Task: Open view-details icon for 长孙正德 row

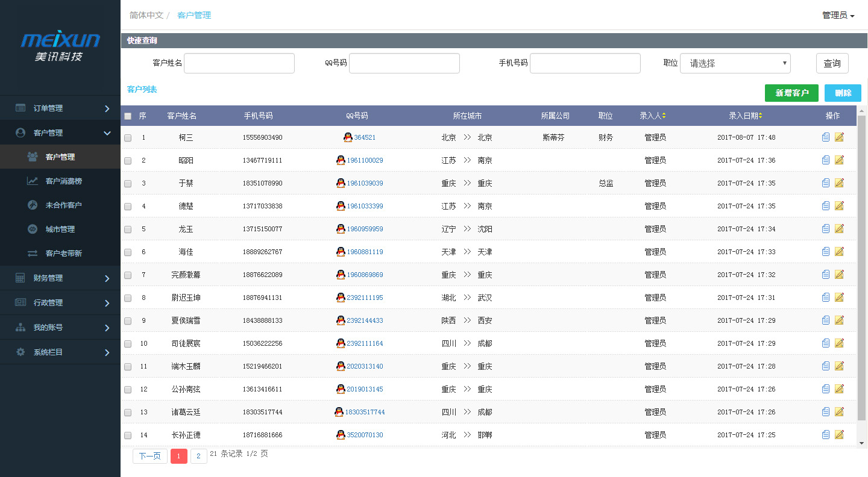Action: [x=826, y=435]
